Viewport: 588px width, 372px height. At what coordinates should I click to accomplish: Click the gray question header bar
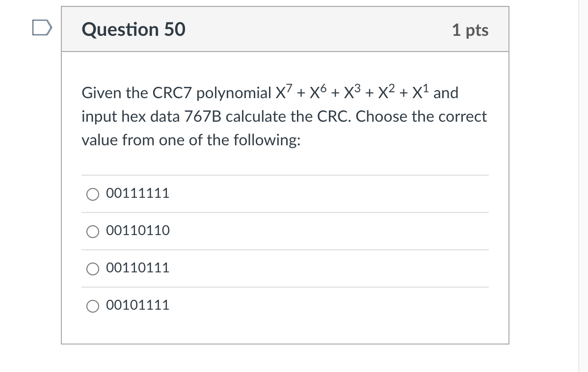[294, 29]
